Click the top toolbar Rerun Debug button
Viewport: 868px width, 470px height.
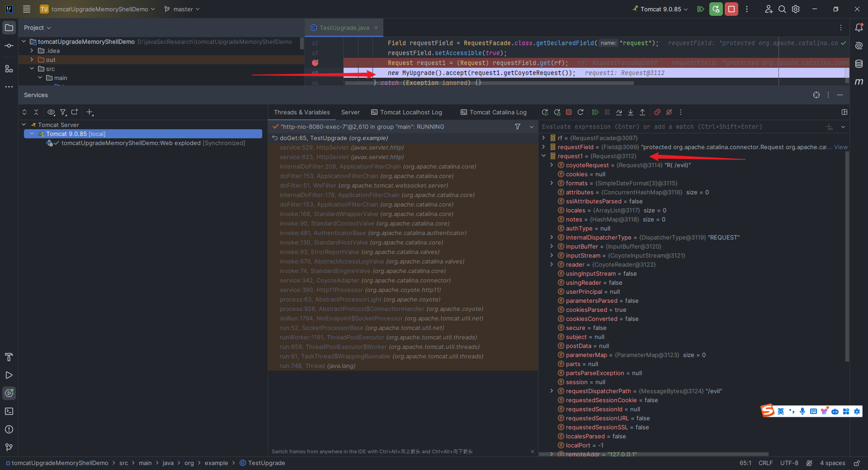(716, 9)
